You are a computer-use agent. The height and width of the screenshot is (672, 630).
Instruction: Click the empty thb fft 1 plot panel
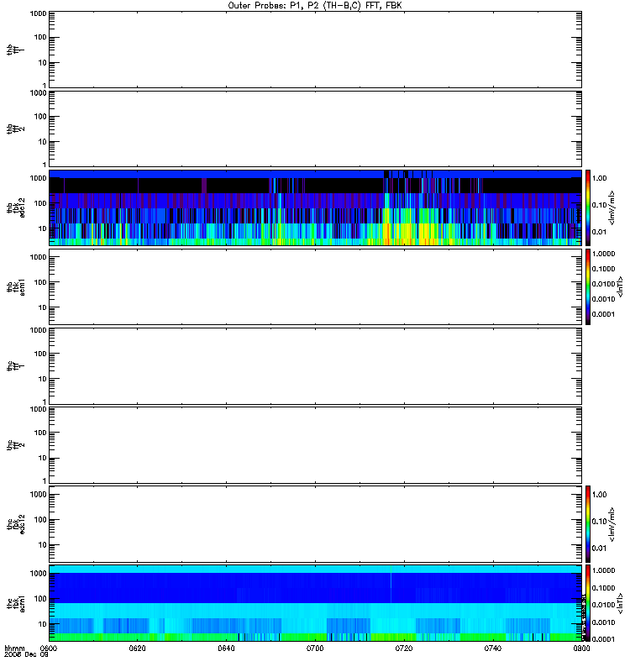click(315, 50)
